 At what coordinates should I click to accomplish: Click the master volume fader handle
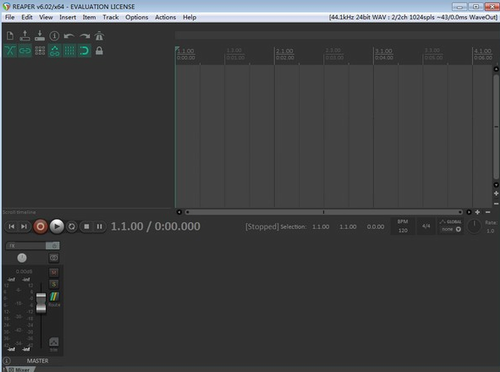41,303
